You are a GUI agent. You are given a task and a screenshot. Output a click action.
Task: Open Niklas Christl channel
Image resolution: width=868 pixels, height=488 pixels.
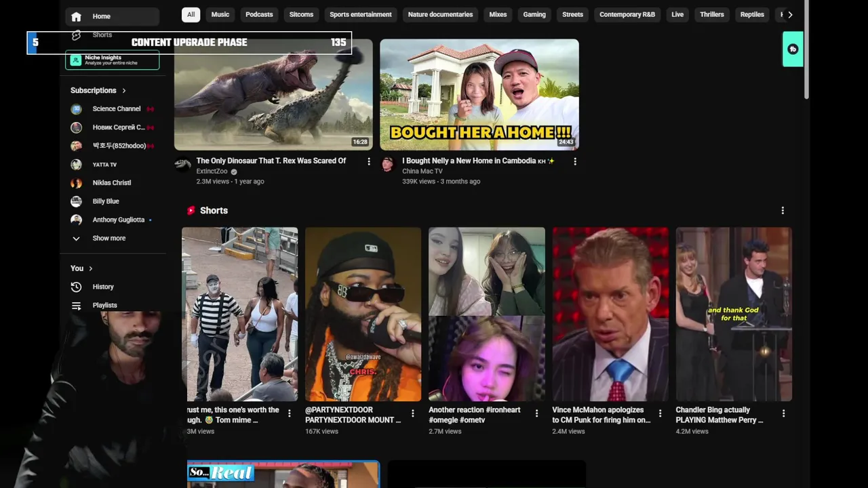coord(113,183)
